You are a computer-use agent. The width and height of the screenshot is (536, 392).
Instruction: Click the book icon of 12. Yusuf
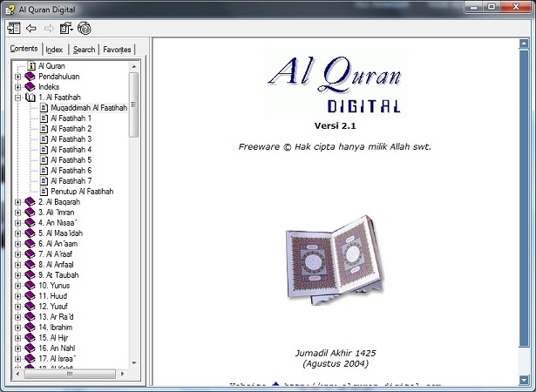pos(31,307)
